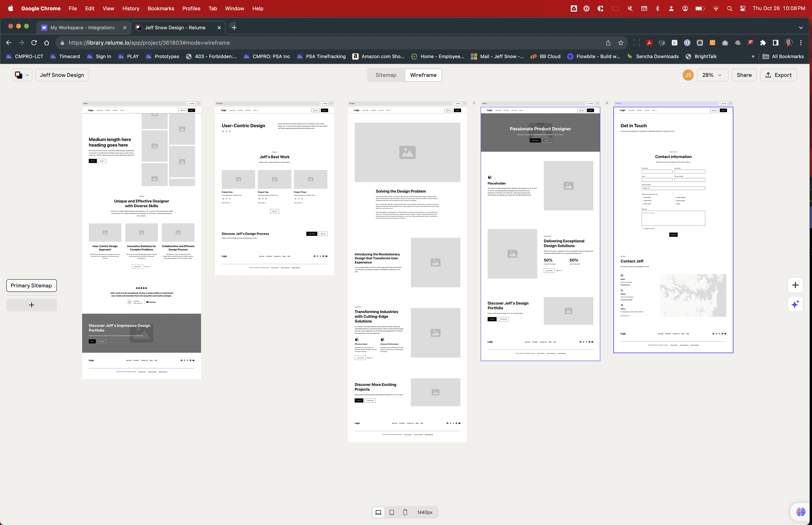Screen dimensions: 812x525
Task: Navigate back in Chrome
Action: pos(9,43)
